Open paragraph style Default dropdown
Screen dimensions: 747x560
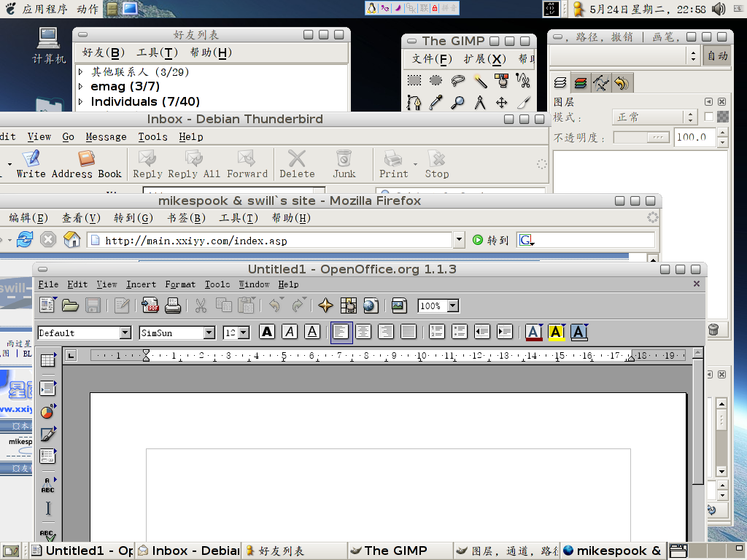click(125, 332)
